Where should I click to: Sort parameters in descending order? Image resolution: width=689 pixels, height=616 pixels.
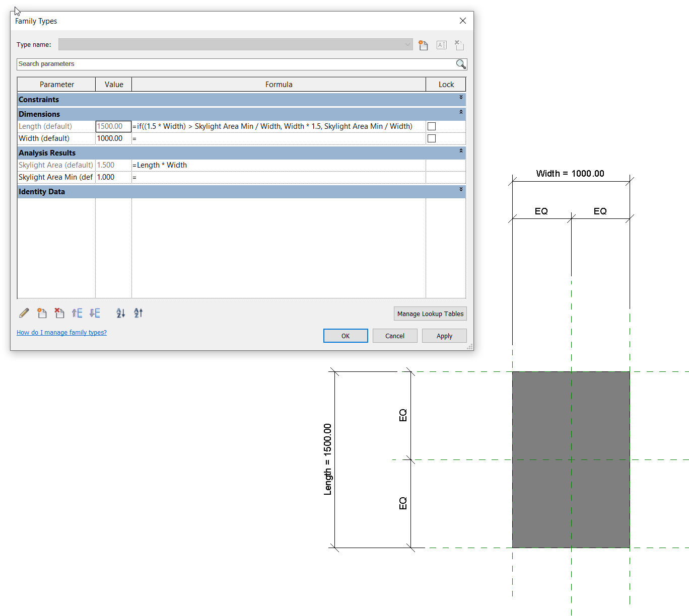pyautogui.click(x=139, y=313)
